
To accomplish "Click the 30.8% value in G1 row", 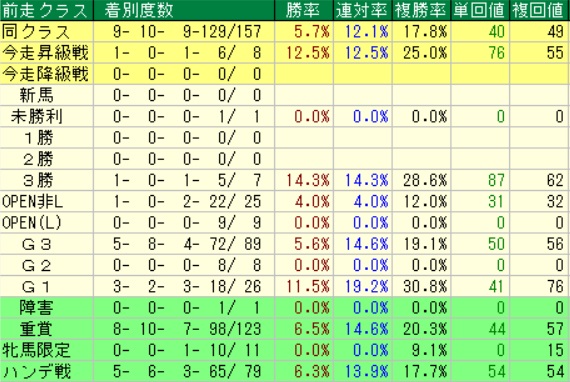I will click(x=422, y=286).
